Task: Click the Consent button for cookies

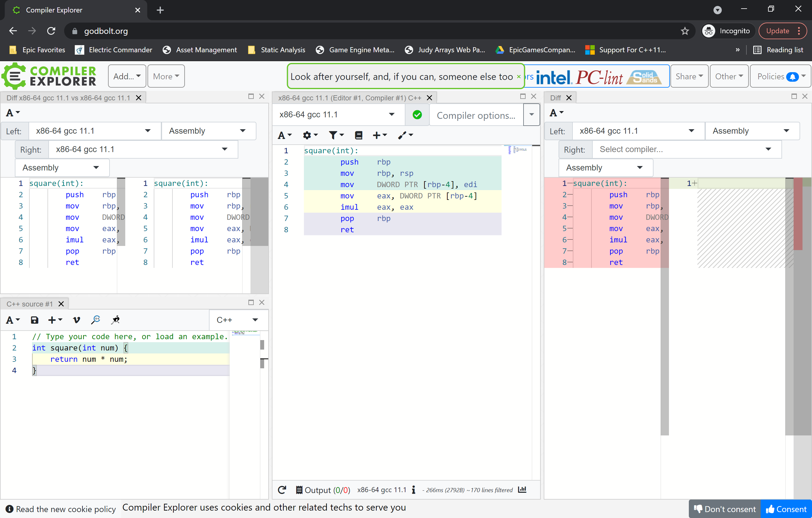Action: pos(786,509)
